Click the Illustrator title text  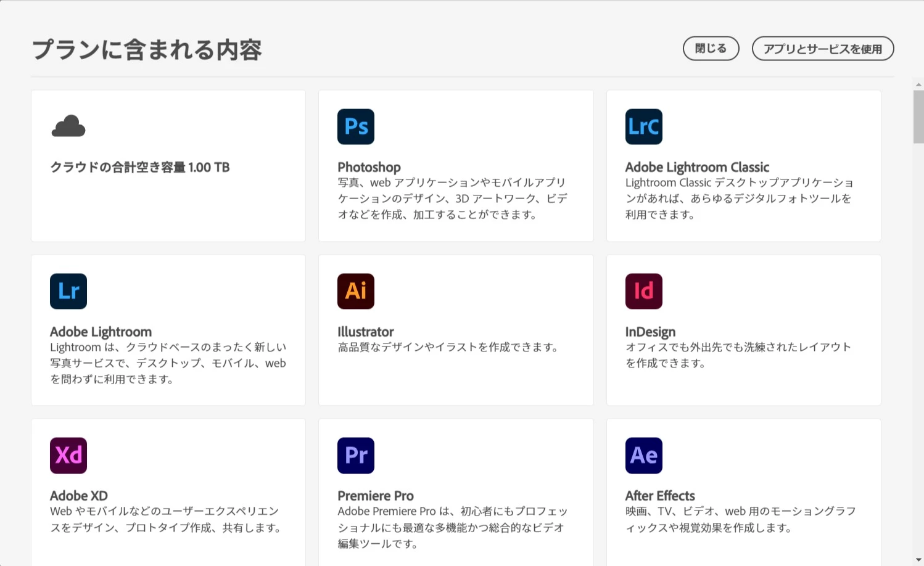coord(365,332)
